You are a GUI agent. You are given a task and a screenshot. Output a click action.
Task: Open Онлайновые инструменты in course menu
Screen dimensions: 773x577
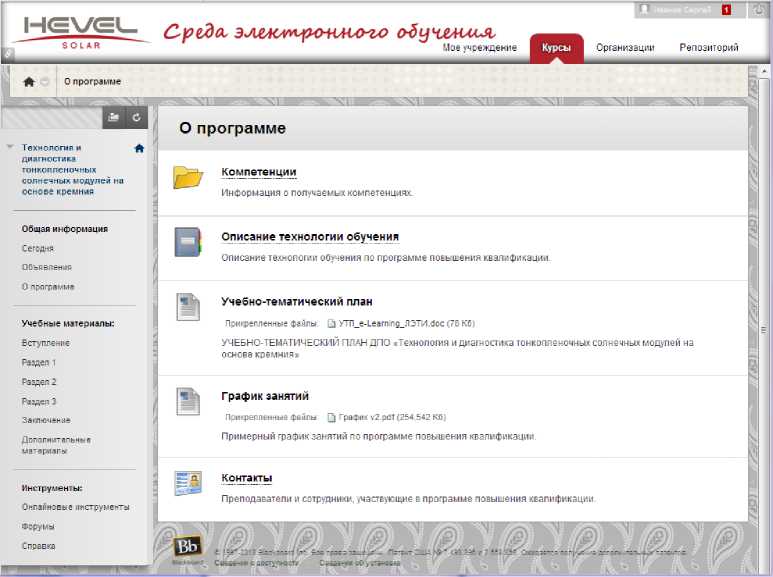[x=75, y=507]
